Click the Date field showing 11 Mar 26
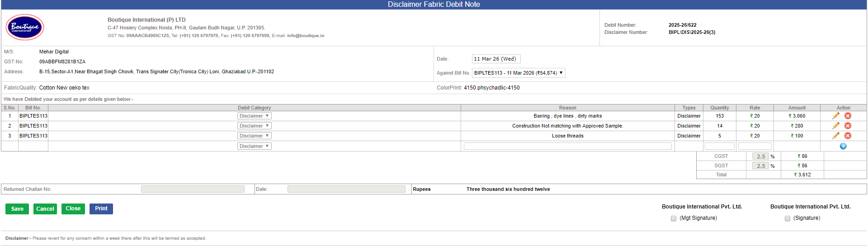The image size is (868, 251). [x=496, y=59]
